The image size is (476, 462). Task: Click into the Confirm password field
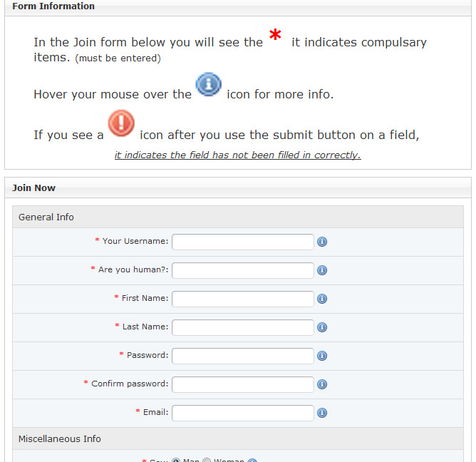(242, 384)
